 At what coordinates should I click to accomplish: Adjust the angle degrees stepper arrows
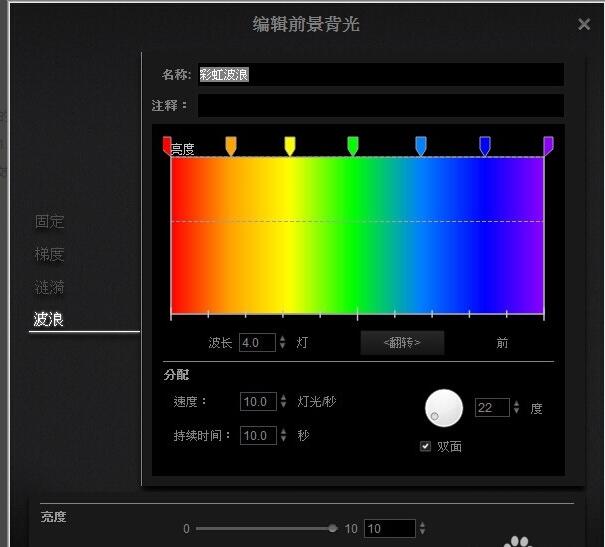point(517,407)
